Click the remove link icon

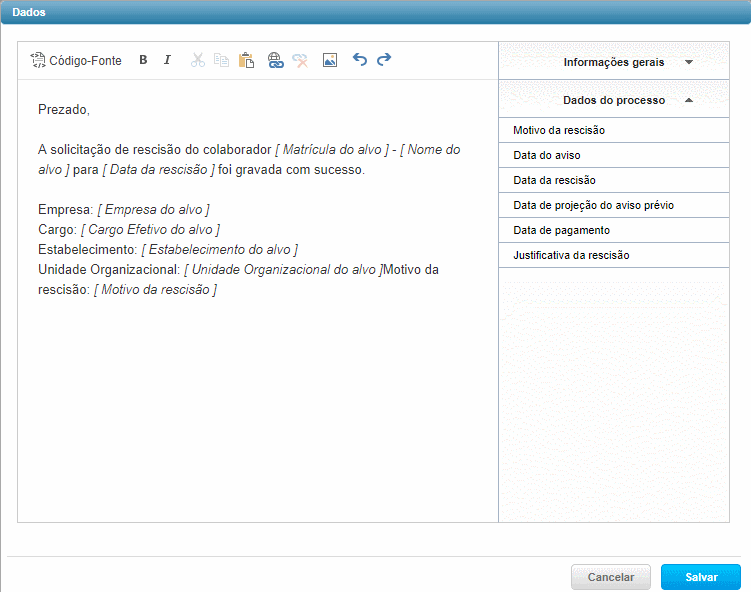pyautogui.click(x=299, y=60)
